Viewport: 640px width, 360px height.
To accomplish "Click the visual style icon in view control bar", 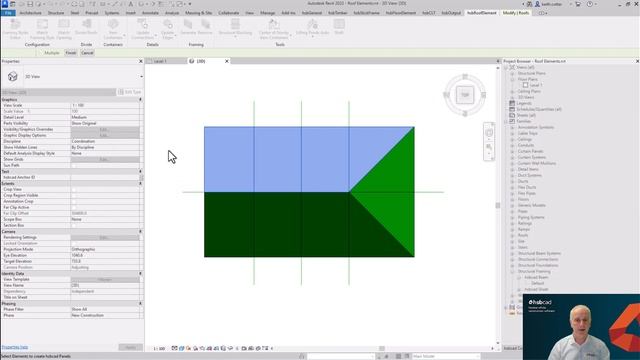I will (182, 349).
